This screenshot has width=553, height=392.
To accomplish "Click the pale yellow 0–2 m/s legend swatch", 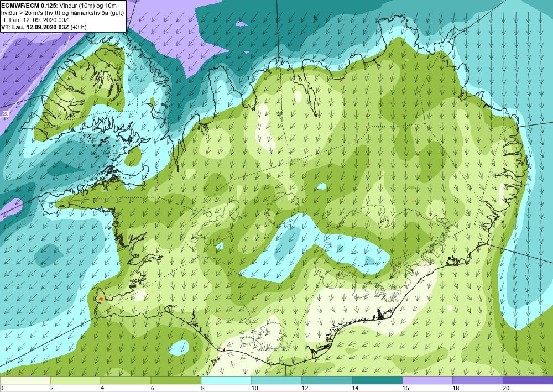I will 25,380.
